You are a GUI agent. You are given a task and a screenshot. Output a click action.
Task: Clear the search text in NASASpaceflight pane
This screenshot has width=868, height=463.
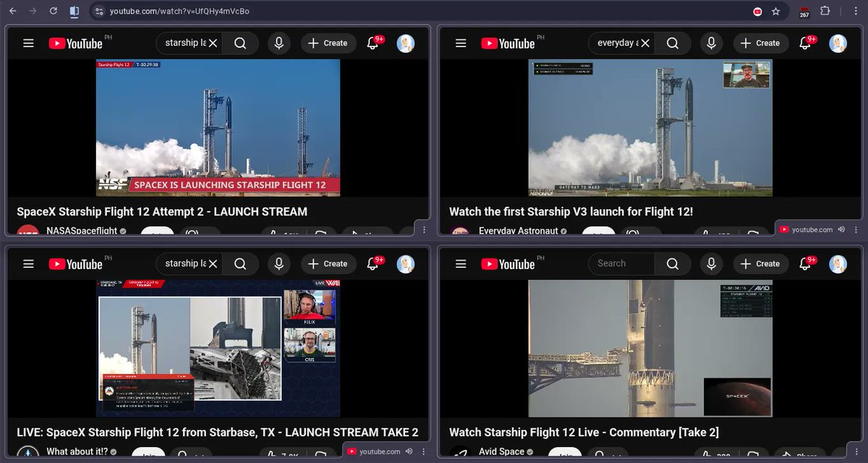click(x=213, y=43)
